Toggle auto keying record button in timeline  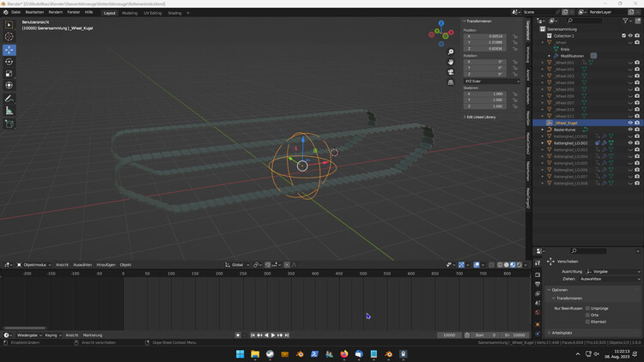point(238,335)
